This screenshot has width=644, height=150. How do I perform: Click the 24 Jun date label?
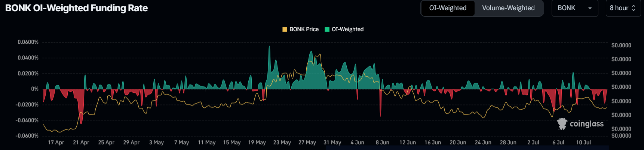point(483,143)
